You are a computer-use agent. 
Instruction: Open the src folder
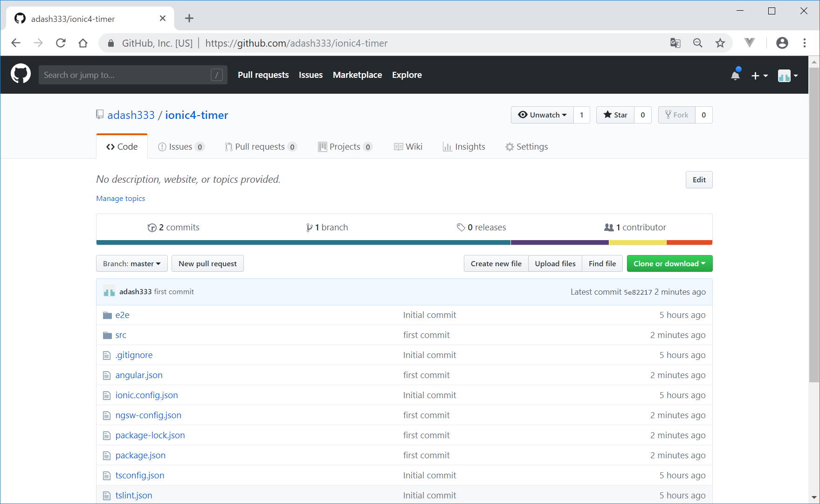click(x=121, y=335)
